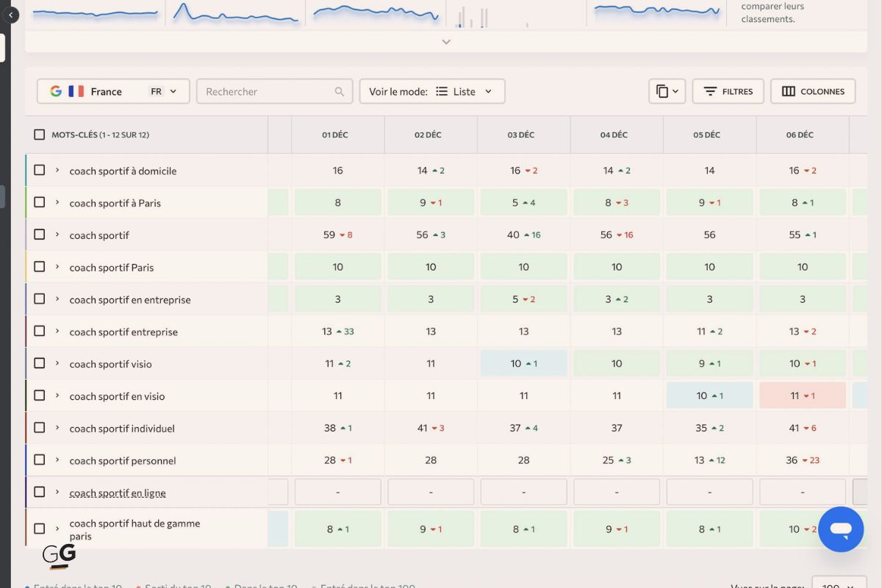Screen dimensions: 882x588
Task: Click the coach sportif en ligne keyword
Action: 118,493
